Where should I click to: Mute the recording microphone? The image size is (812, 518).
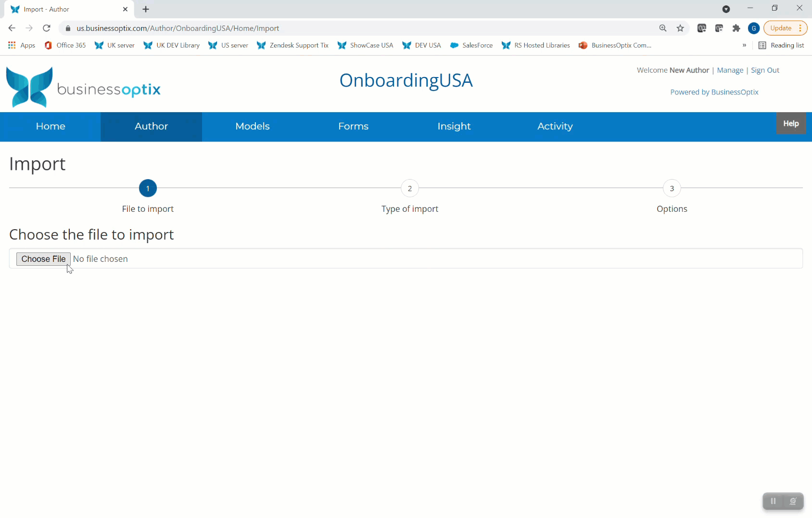(x=794, y=501)
